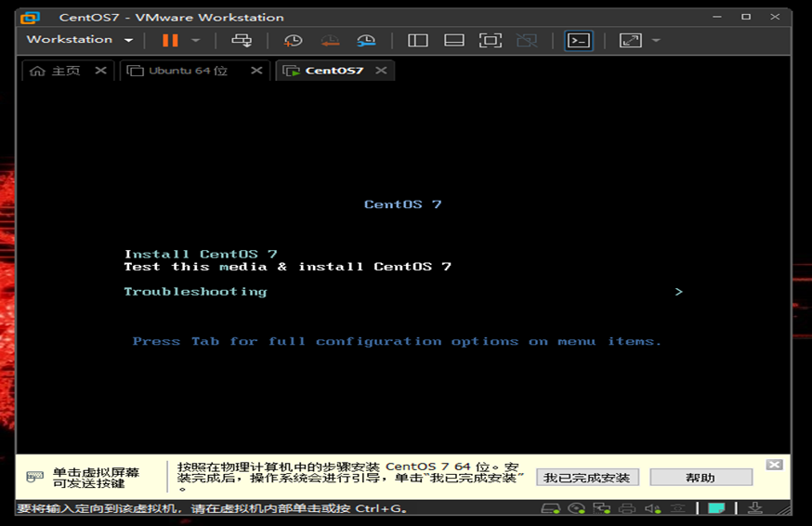The height and width of the screenshot is (526, 812).
Task: Show or hide the library sidebar
Action: click(417, 40)
